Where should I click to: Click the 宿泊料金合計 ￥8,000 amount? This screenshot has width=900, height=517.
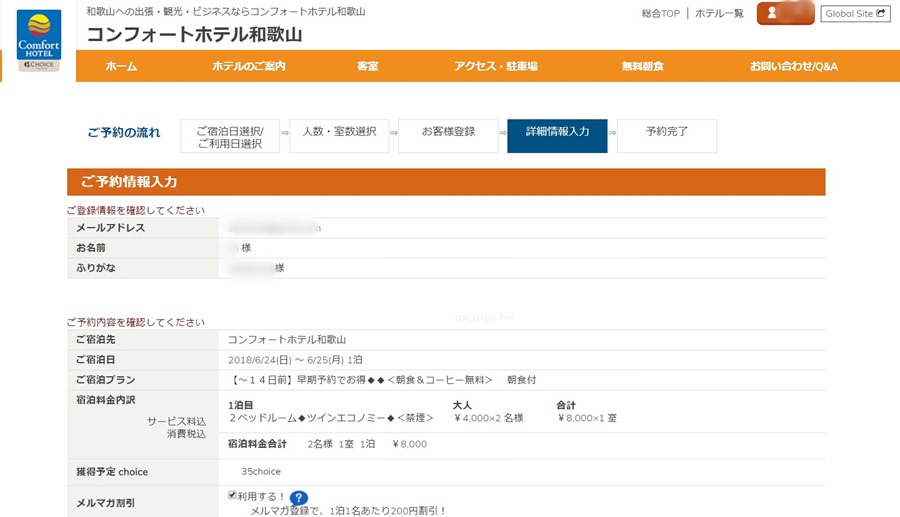tap(410, 444)
